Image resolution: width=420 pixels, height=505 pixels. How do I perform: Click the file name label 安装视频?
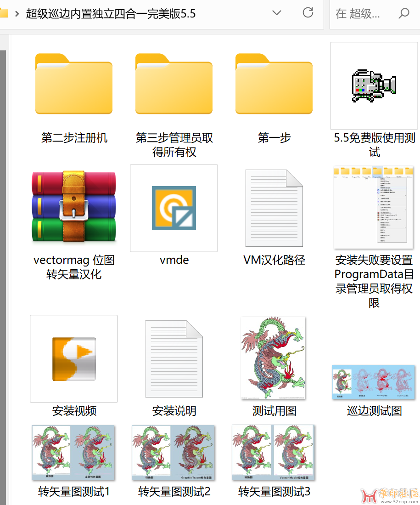coord(74,411)
